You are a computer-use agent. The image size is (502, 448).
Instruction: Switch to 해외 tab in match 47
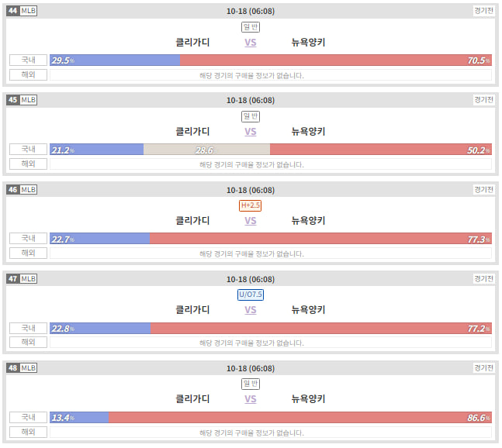(x=28, y=342)
